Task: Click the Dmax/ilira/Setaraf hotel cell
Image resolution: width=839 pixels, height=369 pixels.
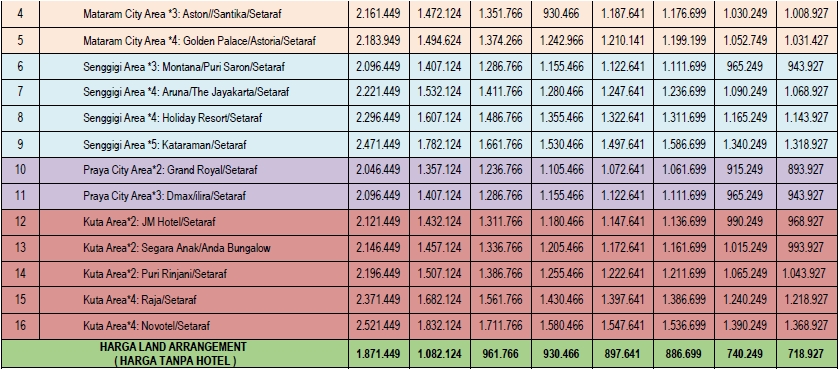Action: tap(194, 196)
